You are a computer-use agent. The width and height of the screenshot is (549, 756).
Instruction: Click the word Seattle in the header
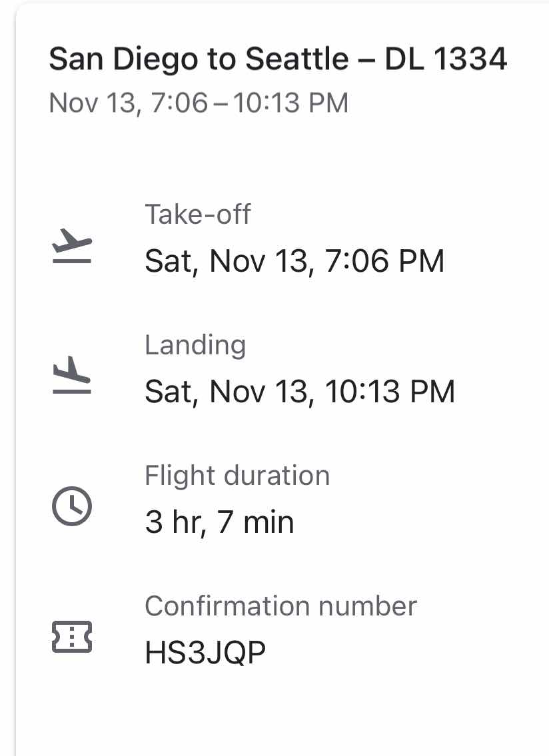click(297, 59)
